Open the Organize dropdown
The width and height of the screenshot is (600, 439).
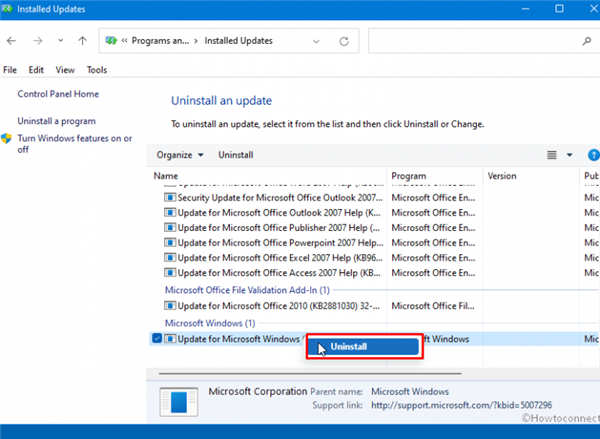180,155
